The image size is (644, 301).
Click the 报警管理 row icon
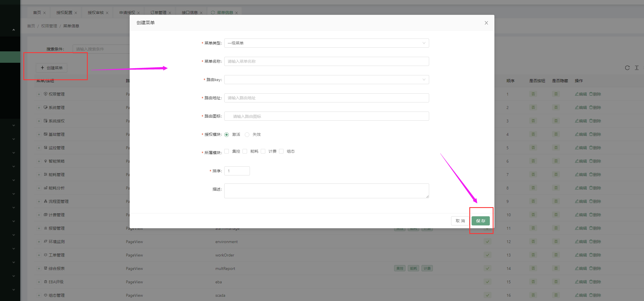point(46,228)
